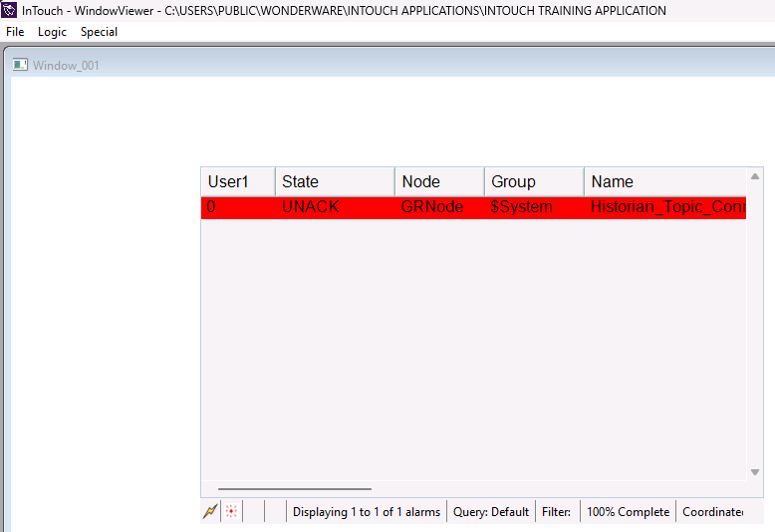The image size is (775, 532).
Task: Click the 'Filter:' status pane
Action: [x=557, y=512]
